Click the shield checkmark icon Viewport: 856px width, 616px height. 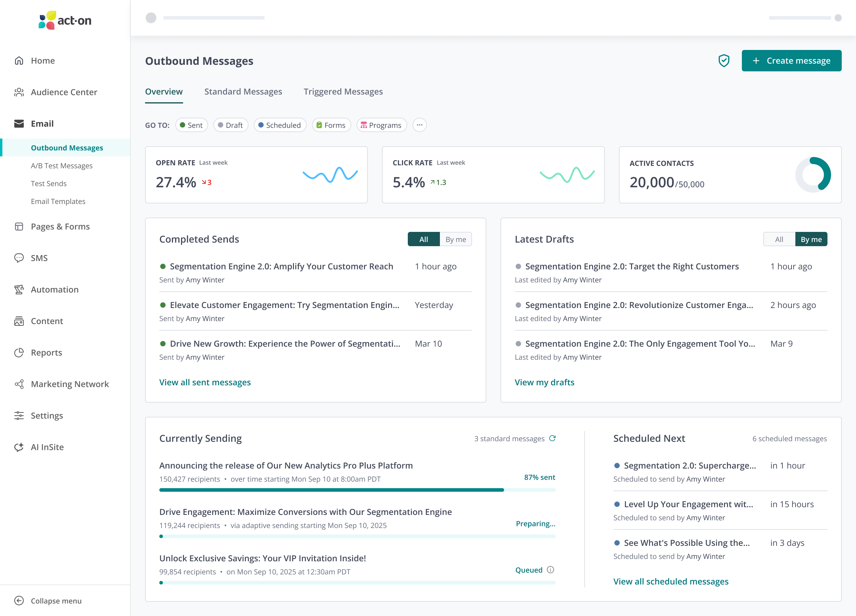(x=723, y=61)
